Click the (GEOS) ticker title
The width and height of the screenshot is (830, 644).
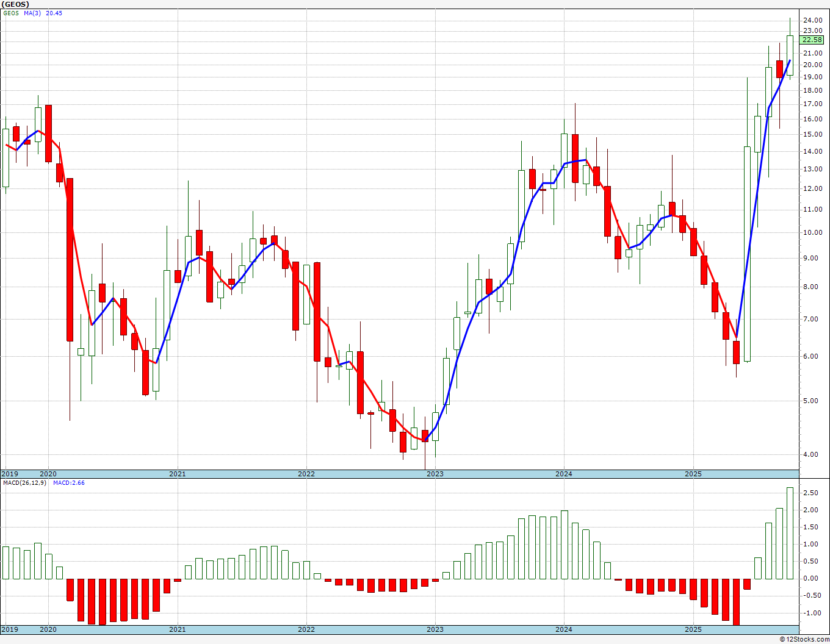15,4
